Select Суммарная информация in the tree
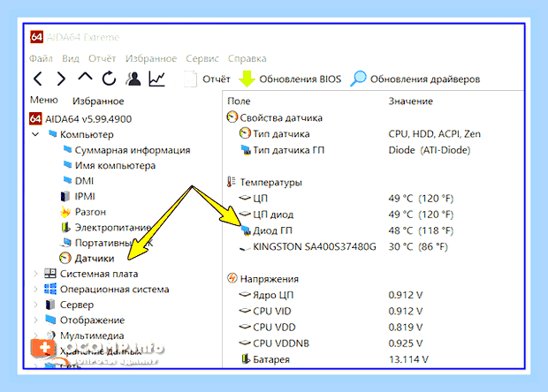This screenshot has width=548, height=392. (133, 150)
